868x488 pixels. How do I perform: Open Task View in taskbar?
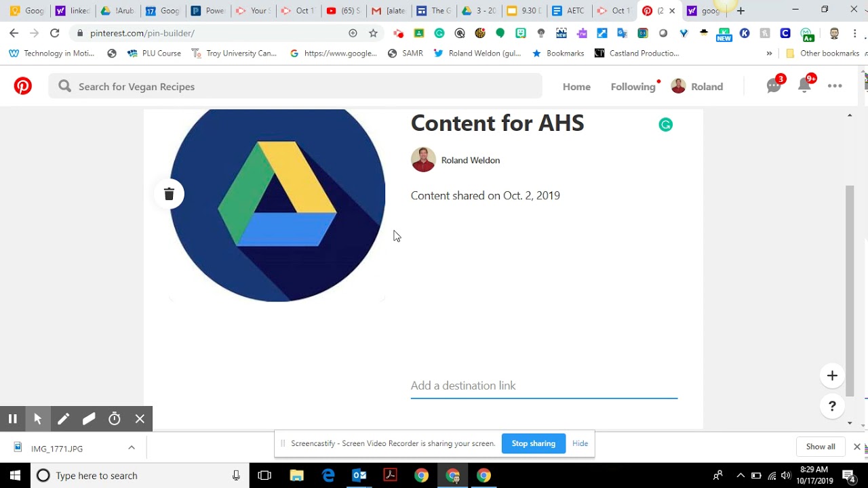pos(264,476)
